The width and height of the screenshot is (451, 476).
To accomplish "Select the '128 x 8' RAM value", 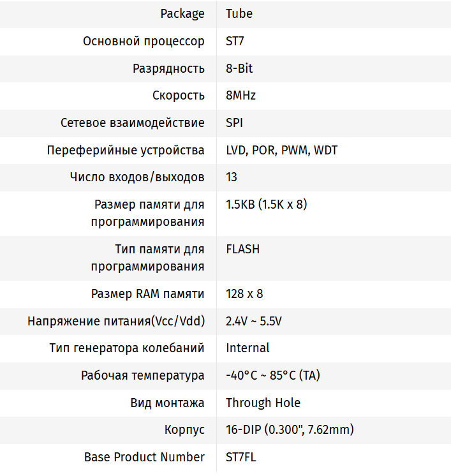I will click(244, 294).
